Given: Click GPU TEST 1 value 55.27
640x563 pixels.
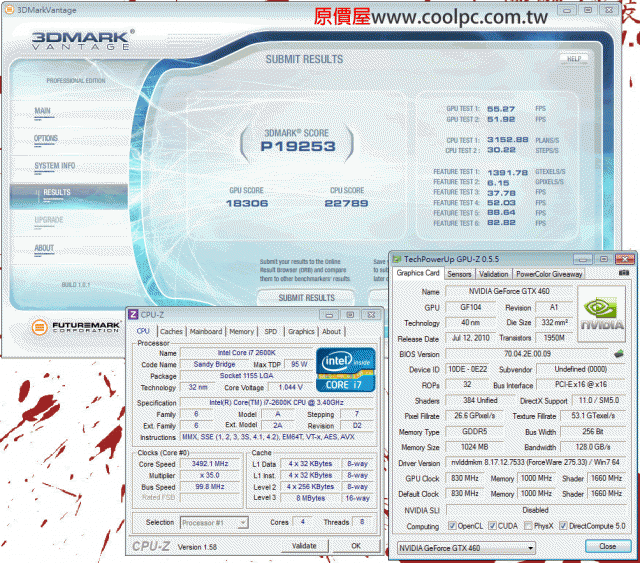Looking at the screenshot, I should click(501, 109).
